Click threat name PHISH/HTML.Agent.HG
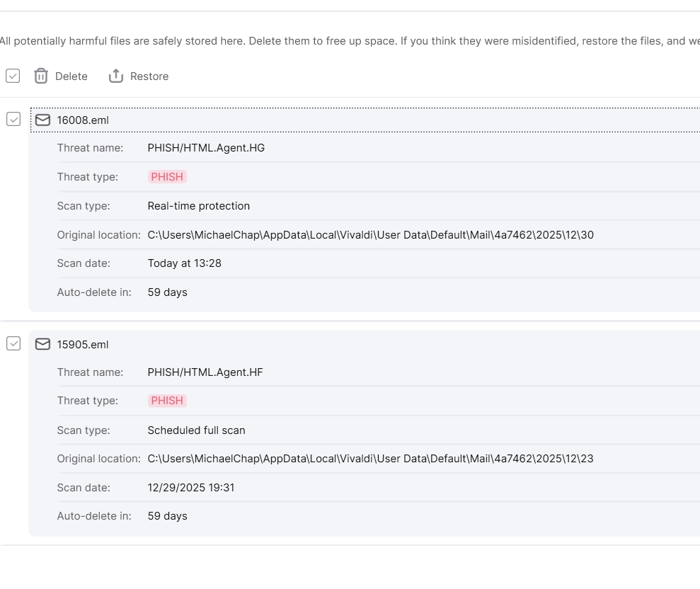The width and height of the screenshot is (700, 589). pyautogui.click(x=206, y=148)
